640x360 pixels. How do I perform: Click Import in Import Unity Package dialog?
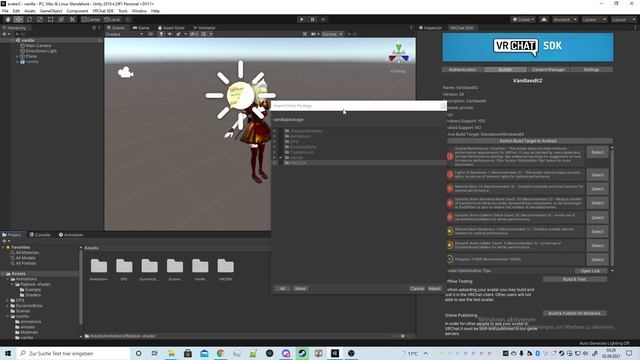coord(434,289)
